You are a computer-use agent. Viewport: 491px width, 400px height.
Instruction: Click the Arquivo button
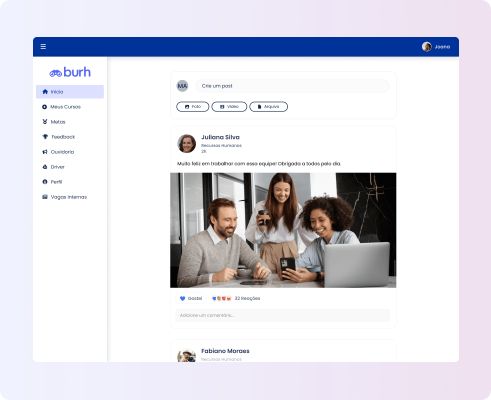pos(269,107)
